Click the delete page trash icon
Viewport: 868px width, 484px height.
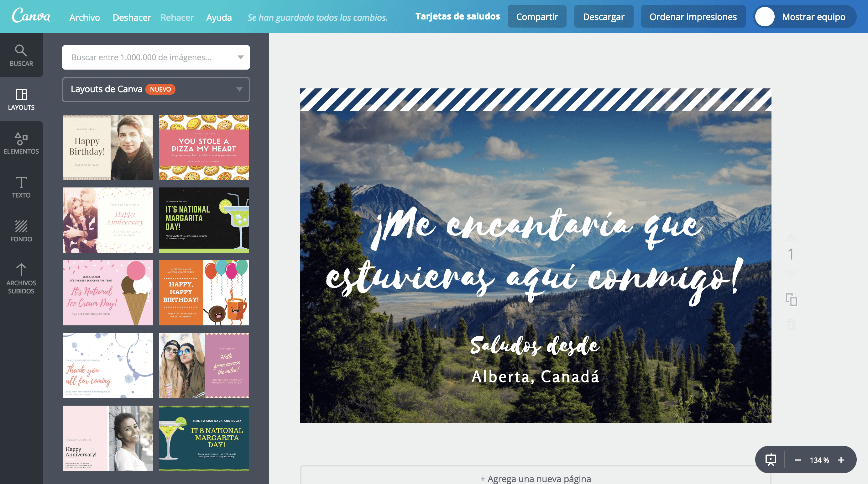coord(792,324)
